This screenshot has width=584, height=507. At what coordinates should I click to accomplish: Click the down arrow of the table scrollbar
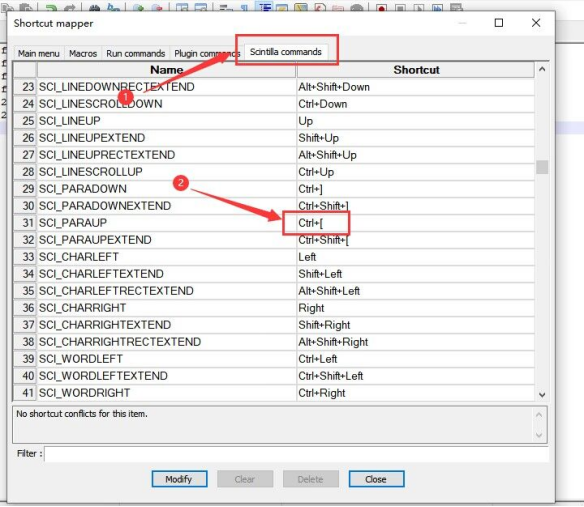click(542, 394)
